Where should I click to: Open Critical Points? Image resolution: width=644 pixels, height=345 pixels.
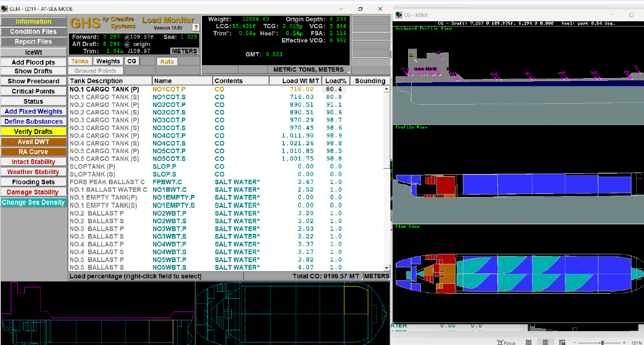(x=33, y=91)
